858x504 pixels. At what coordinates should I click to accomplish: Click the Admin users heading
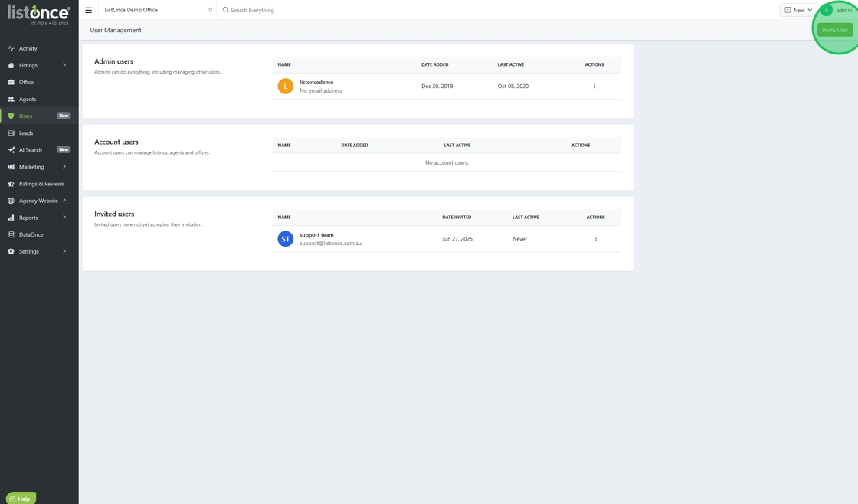pyautogui.click(x=114, y=61)
